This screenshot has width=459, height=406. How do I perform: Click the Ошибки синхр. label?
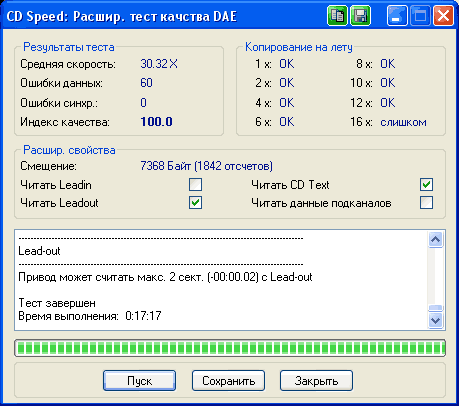click(x=59, y=103)
